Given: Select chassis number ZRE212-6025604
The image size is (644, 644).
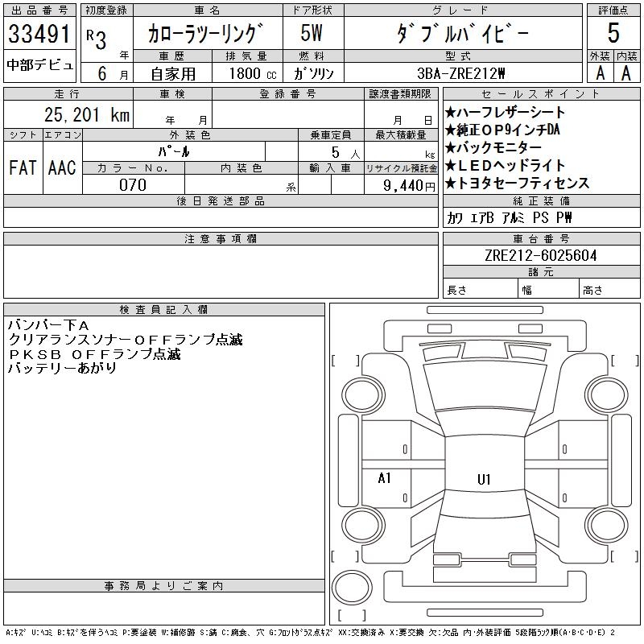Looking at the screenshot, I should coord(540,255).
